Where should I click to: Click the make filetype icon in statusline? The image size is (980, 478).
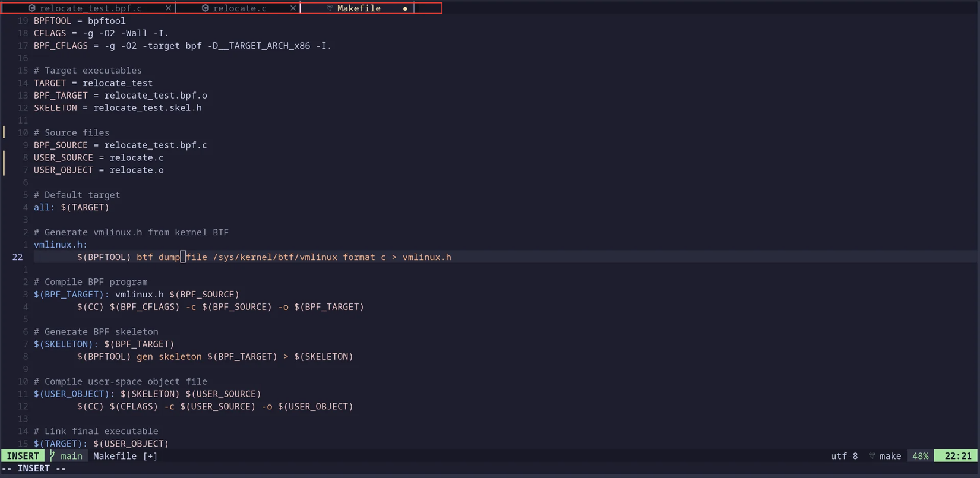872,456
